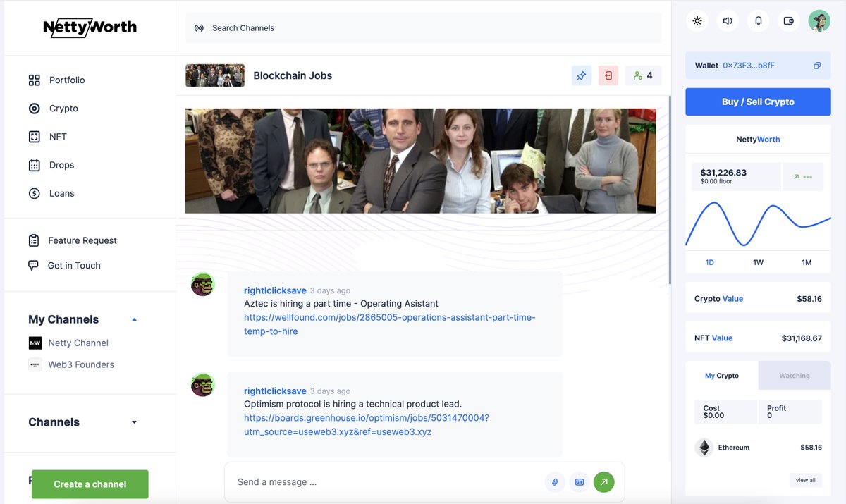The image size is (846, 504).
Task: Collapse the My Channels section
Action: pos(134,320)
